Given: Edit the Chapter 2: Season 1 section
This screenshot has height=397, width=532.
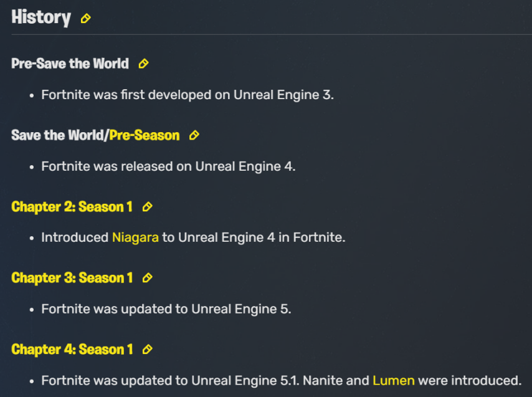Looking at the screenshot, I should (147, 207).
